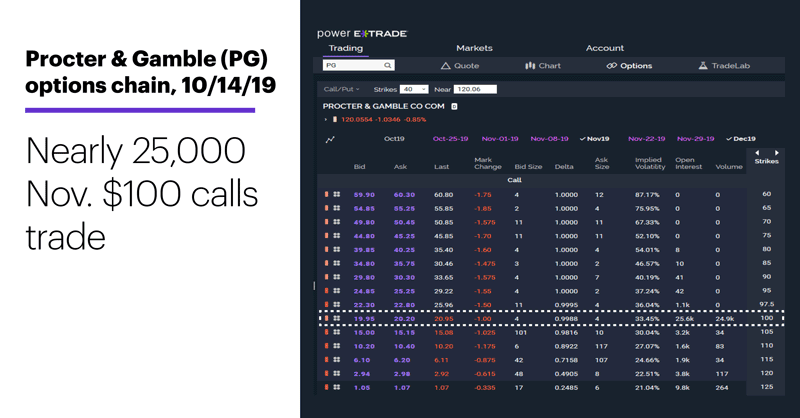Screen dimensions: 800x418
Task: Click grid icon on the 70 strike row
Action: point(337,222)
